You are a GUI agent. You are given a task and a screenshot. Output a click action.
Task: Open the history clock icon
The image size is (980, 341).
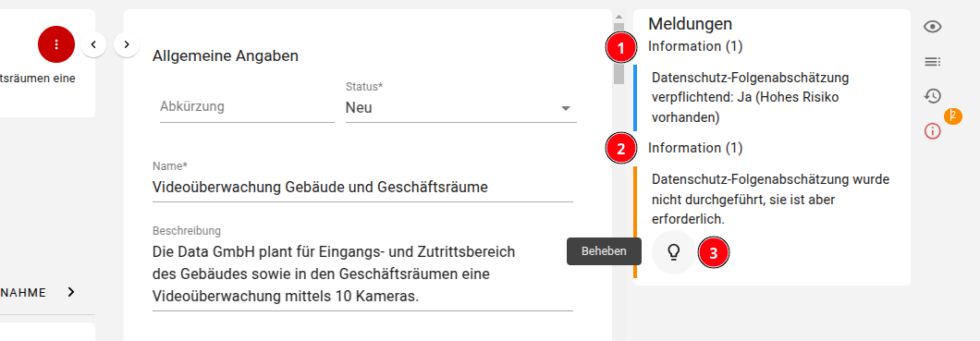tap(933, 96)
